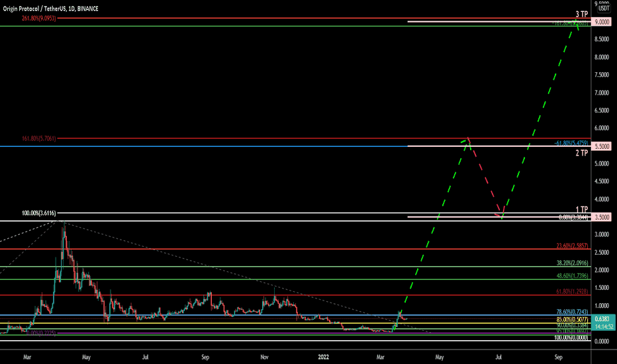Click the 5.0000 price axis value
Screen dimensions: 617x364
[602, 163]
